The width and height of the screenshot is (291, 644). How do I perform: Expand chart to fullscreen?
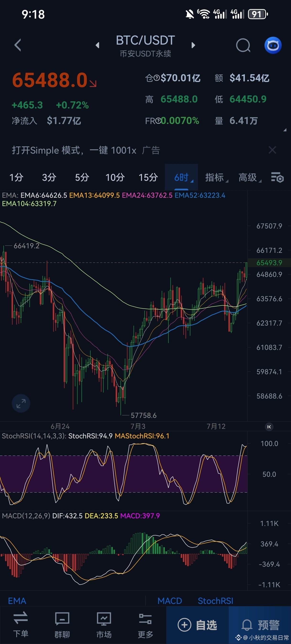[x=21, y=403]
